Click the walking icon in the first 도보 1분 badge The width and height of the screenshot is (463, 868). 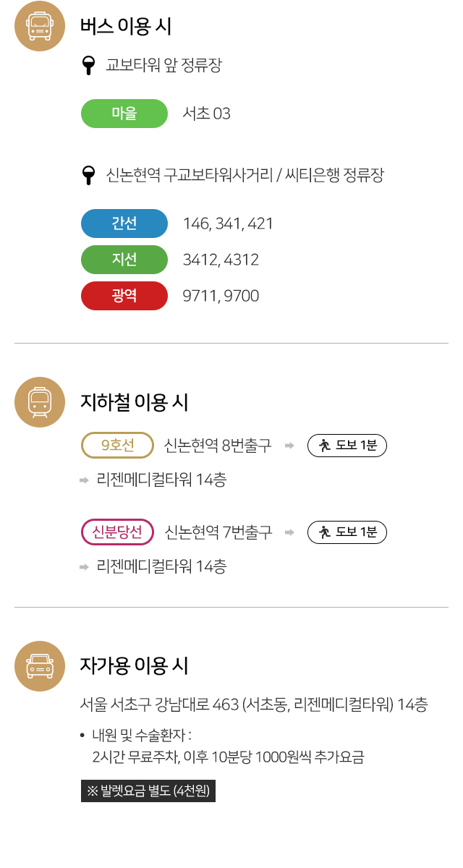pos(325,446)
